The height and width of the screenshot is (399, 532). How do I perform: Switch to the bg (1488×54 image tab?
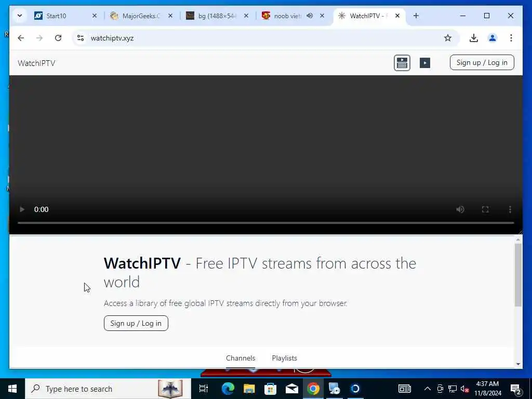[x=217, y=16]
